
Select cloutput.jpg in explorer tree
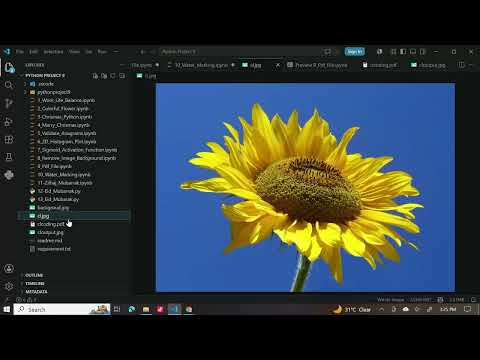pyautogui.click(x=50, y=232)
